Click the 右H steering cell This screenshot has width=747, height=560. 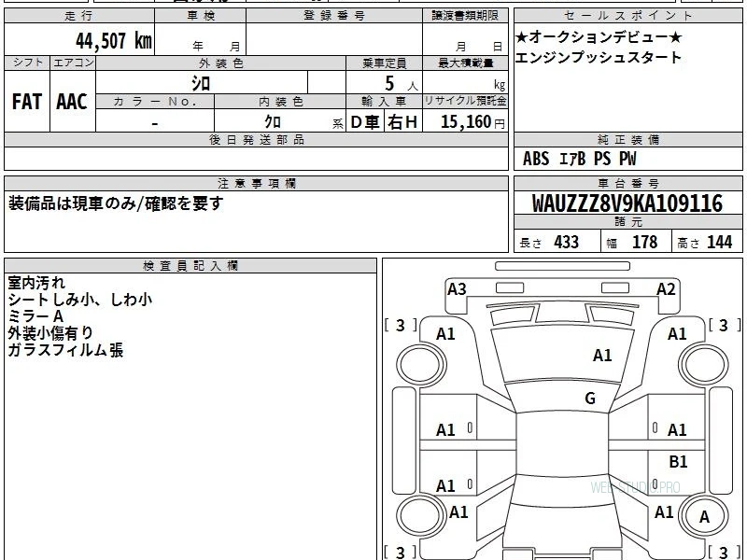(x=403, y=122)
